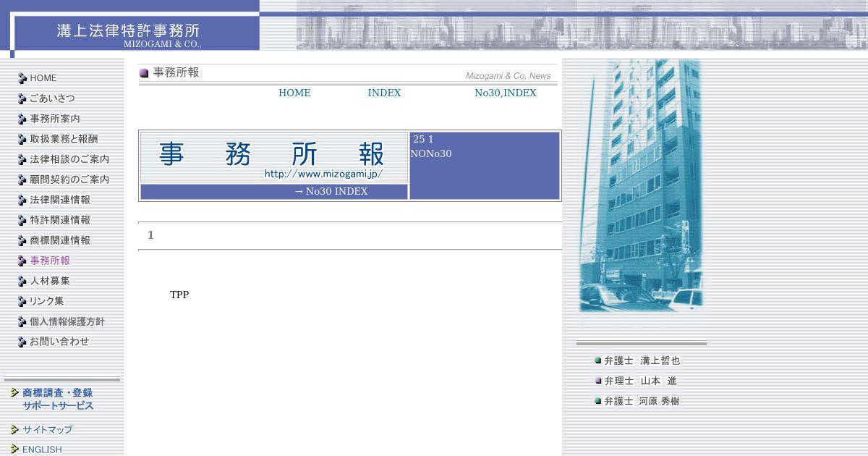View 個人情報保護方針 page
This screenshot has width=868, height=456.
pos(67,321)
